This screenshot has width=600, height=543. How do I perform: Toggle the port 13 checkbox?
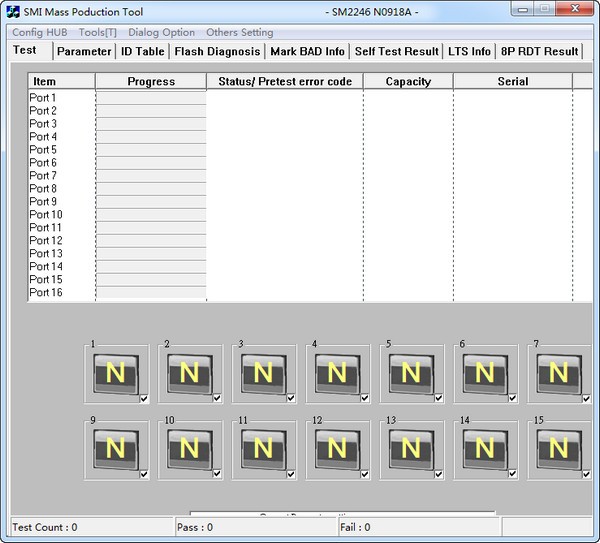click(440, 474)
